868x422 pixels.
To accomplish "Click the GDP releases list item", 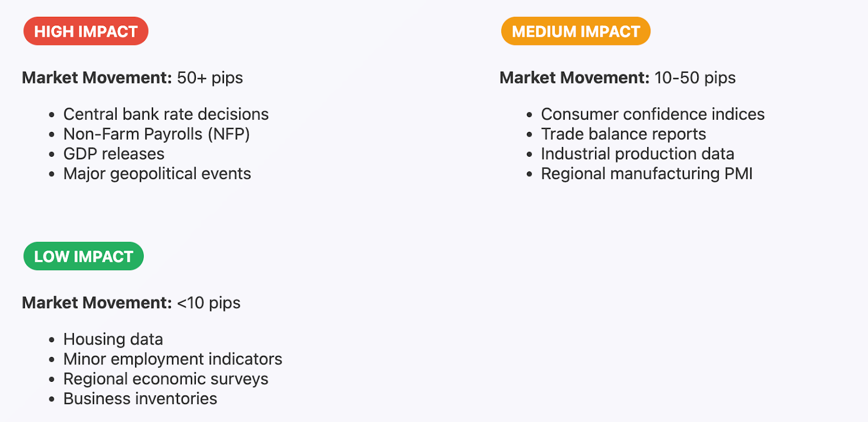I will [x=114, y=154].
